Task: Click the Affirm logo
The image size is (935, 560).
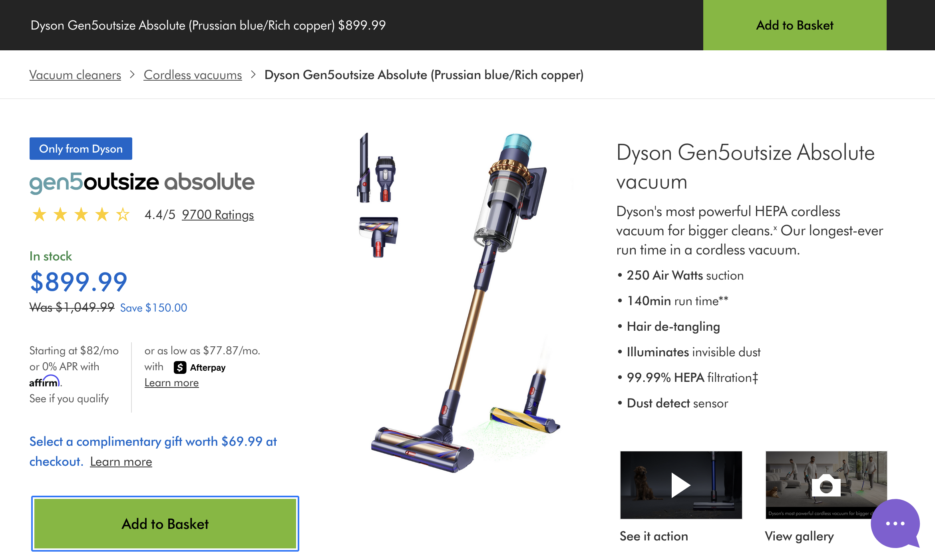Action: (45, 381)
